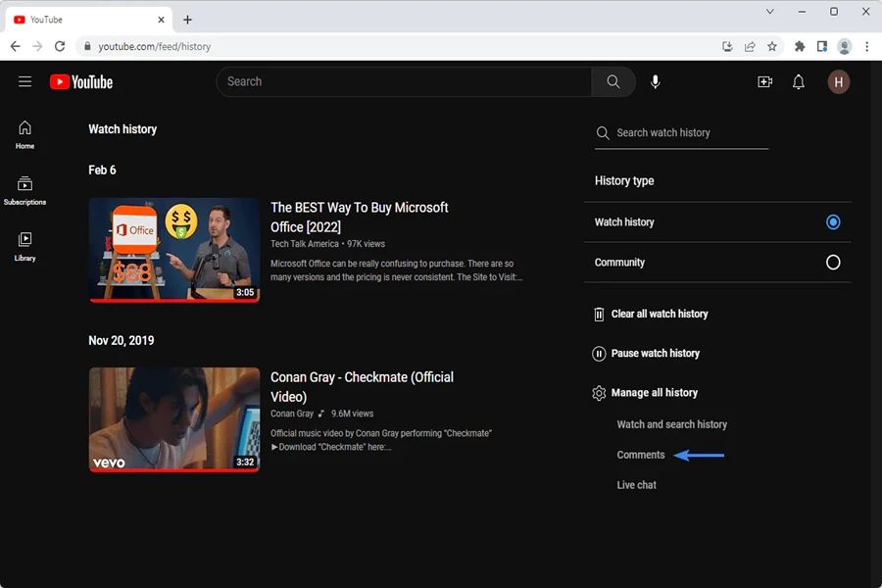Click Clear all watch history
882x588 pixels.
(x=651, y=314)
